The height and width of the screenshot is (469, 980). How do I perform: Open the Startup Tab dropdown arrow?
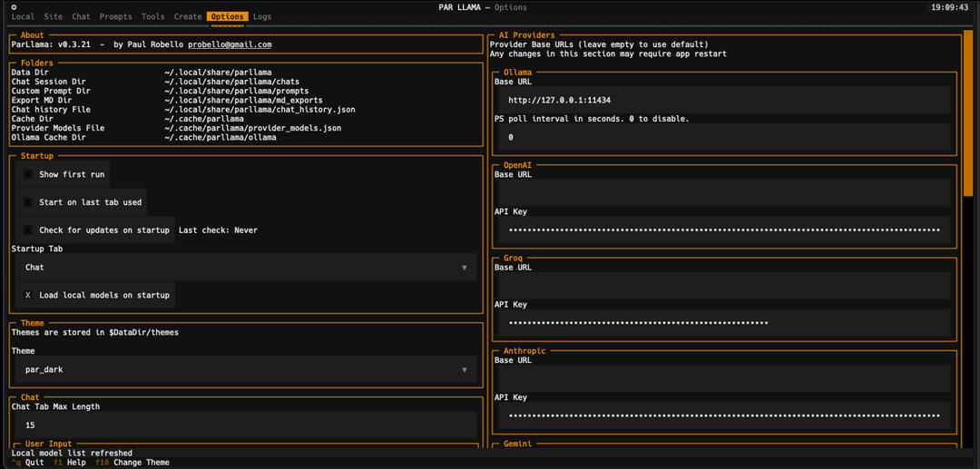click(465, 268)
